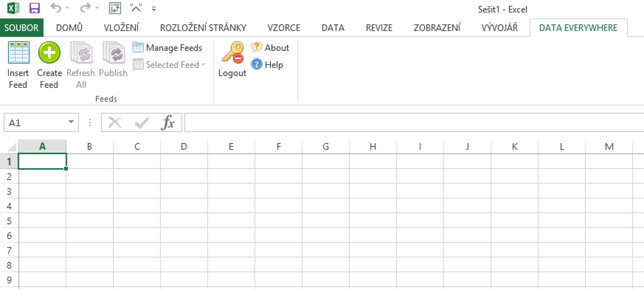
Task: Click the Help question mark icon
Action: 256,64
